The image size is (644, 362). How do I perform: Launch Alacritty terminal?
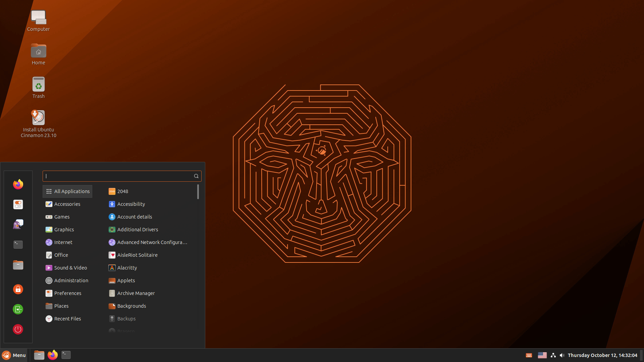[151, 268]
